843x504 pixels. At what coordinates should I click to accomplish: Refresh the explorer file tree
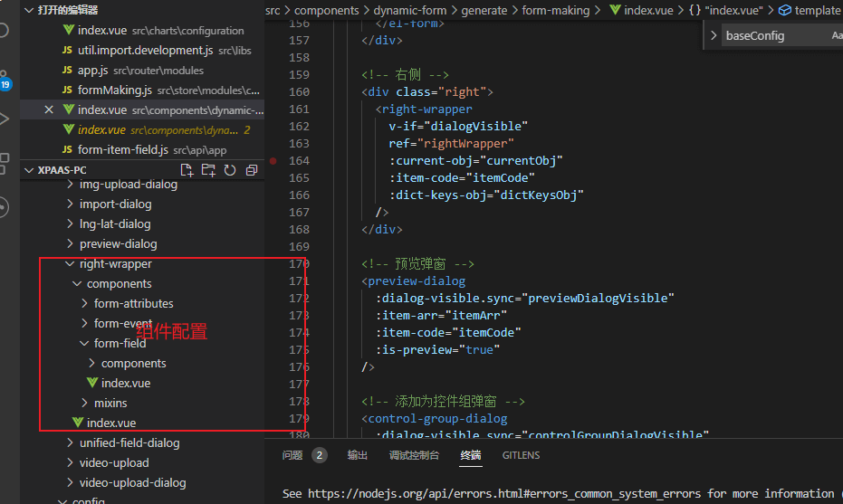(x=230, y=170)
